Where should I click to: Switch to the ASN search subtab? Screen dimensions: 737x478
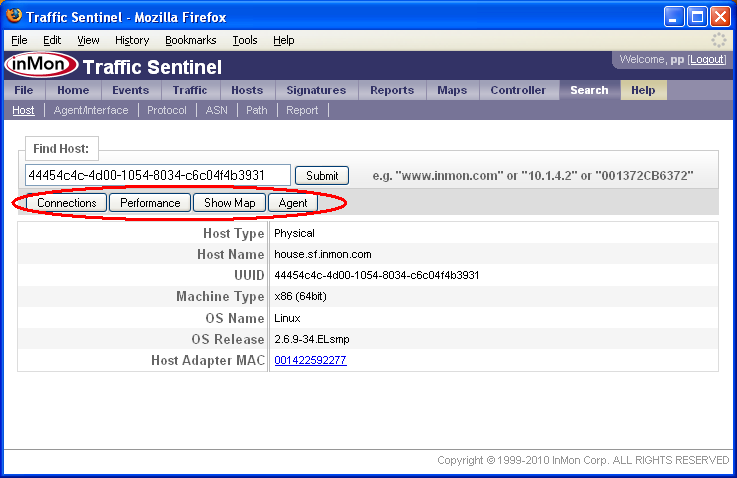coord(216,110)
